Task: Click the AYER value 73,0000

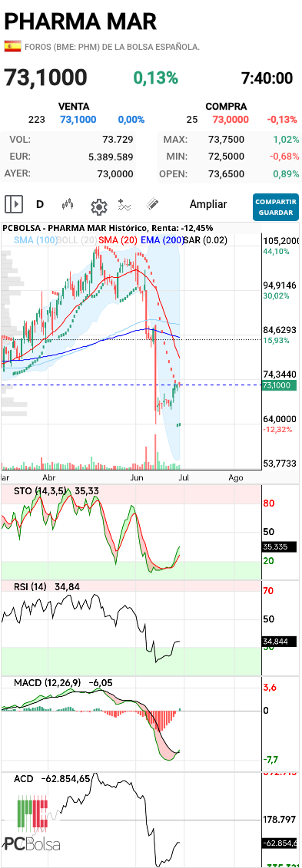Action: 115,173
